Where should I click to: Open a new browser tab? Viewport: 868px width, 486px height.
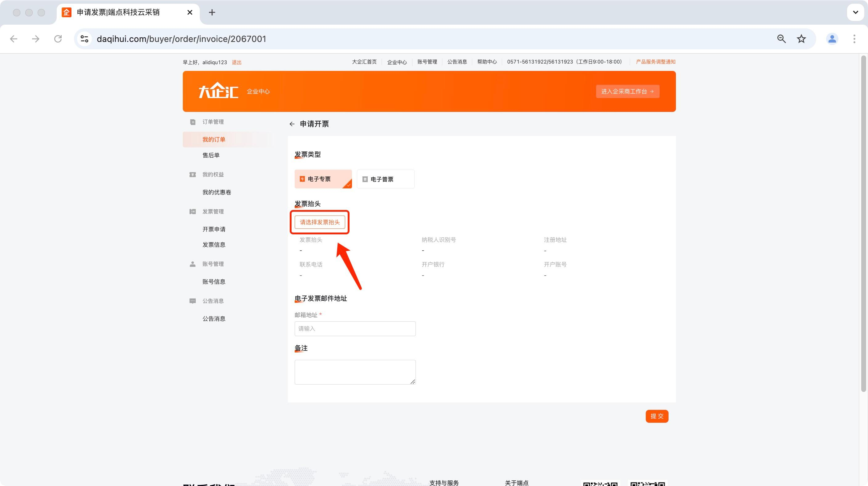click(212, 12)
